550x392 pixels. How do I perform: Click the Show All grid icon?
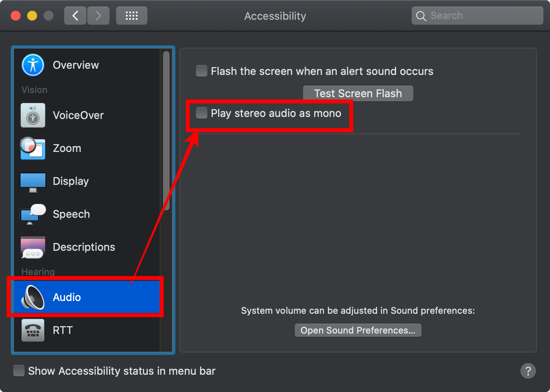[132, 16]
